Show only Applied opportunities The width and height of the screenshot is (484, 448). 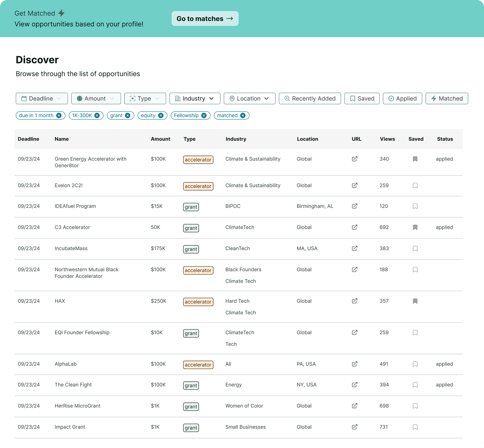[402, 98]
